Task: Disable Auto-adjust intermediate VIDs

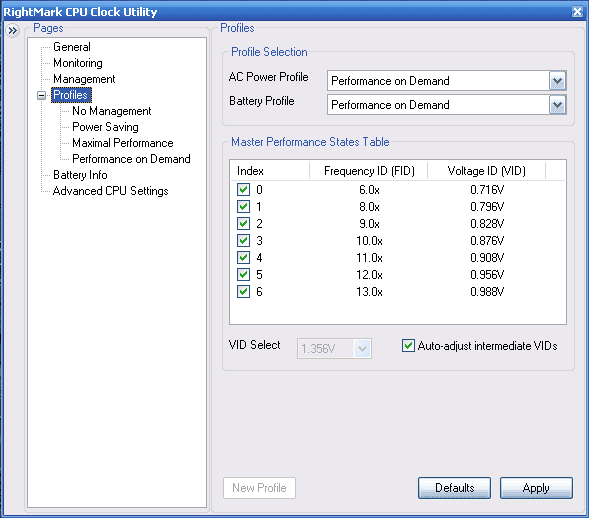Action: pyautogui.click(x=408, y=346)
